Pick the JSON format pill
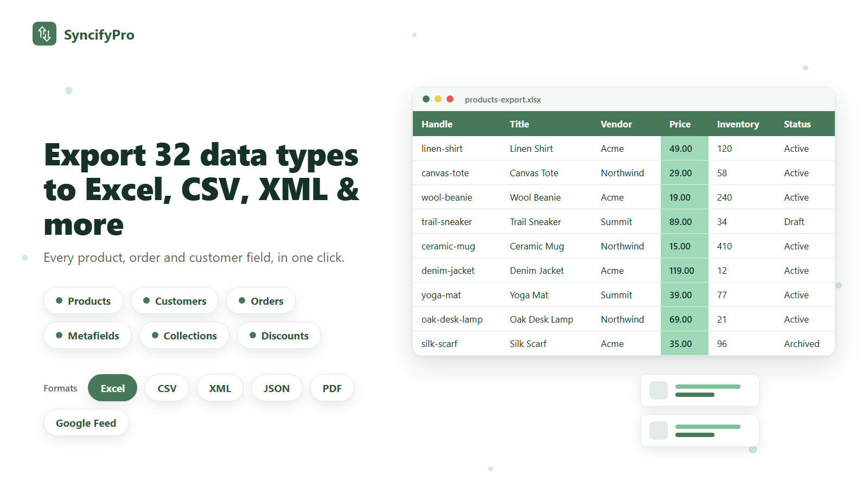The height and width of the screenshot is (488, 868). point(277,388)
